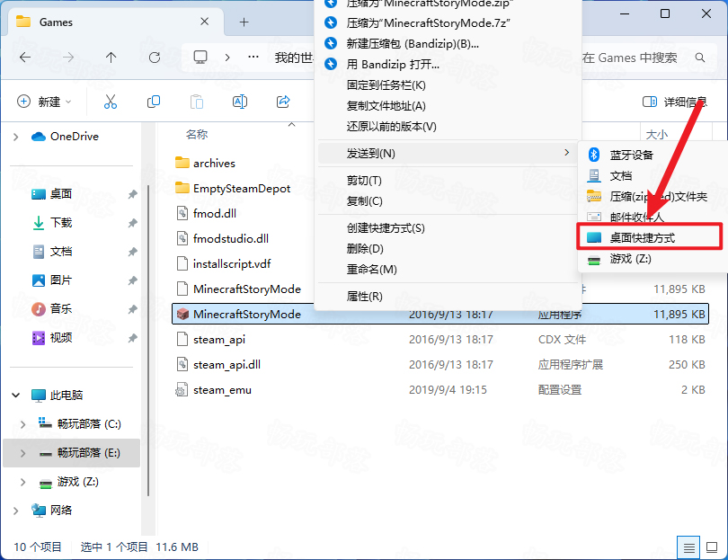
Task: Choose 桌面快捷方式 in the send-to submenu
Action: 650,237
